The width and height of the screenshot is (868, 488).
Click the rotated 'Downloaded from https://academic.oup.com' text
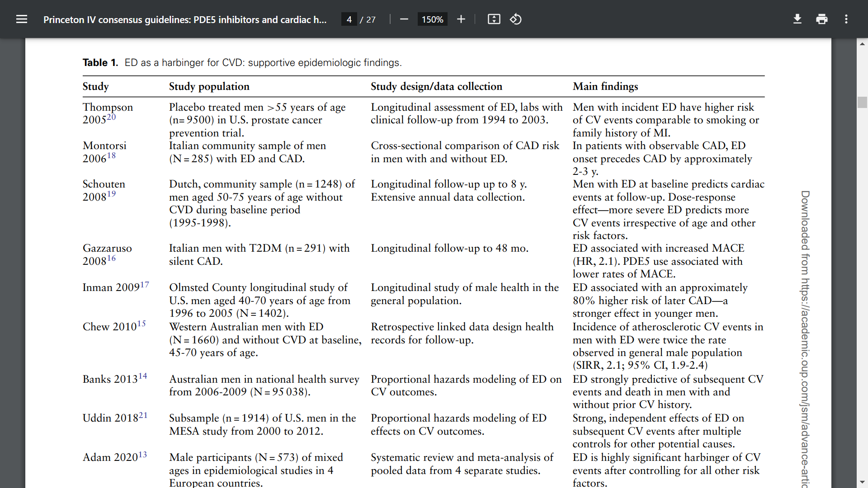click(x=805, y=339)
